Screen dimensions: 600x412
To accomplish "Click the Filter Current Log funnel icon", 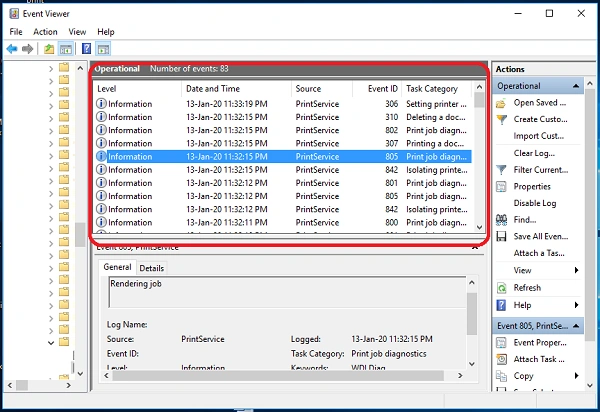I will 501,169.
